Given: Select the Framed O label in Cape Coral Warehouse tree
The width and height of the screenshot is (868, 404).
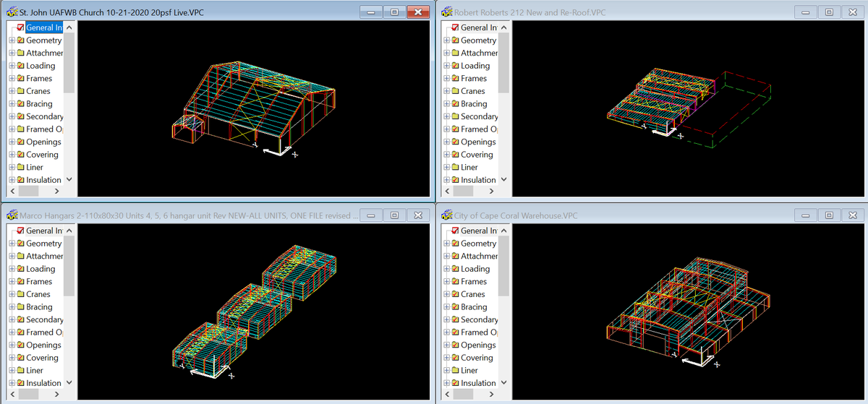Looking at the screenshot, I should [x=479, y=332].
